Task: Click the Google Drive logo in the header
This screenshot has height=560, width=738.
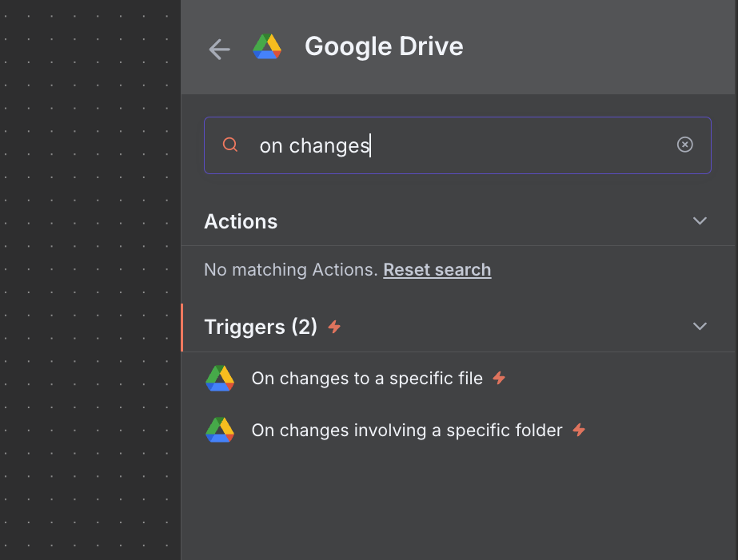Action: click(267, 47)
